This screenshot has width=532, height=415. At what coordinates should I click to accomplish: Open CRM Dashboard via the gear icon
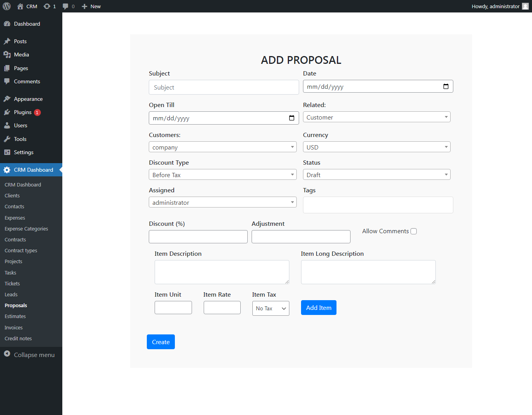7,170
